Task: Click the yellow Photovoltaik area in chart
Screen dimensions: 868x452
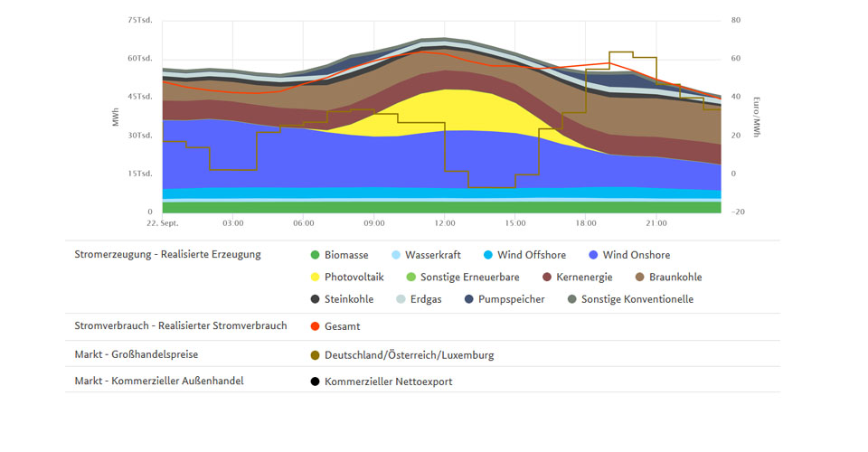Action: (454, 110)
